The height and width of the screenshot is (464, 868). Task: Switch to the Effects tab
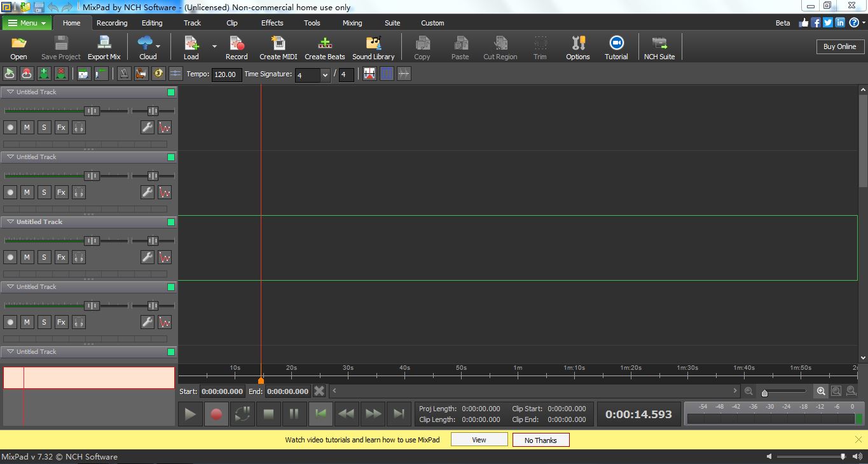tap(272, 23)
